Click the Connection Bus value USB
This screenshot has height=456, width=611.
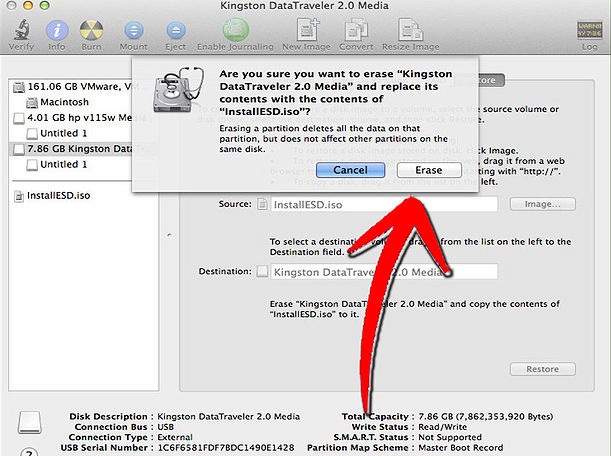pyautogui.click(x=166, y=427)
